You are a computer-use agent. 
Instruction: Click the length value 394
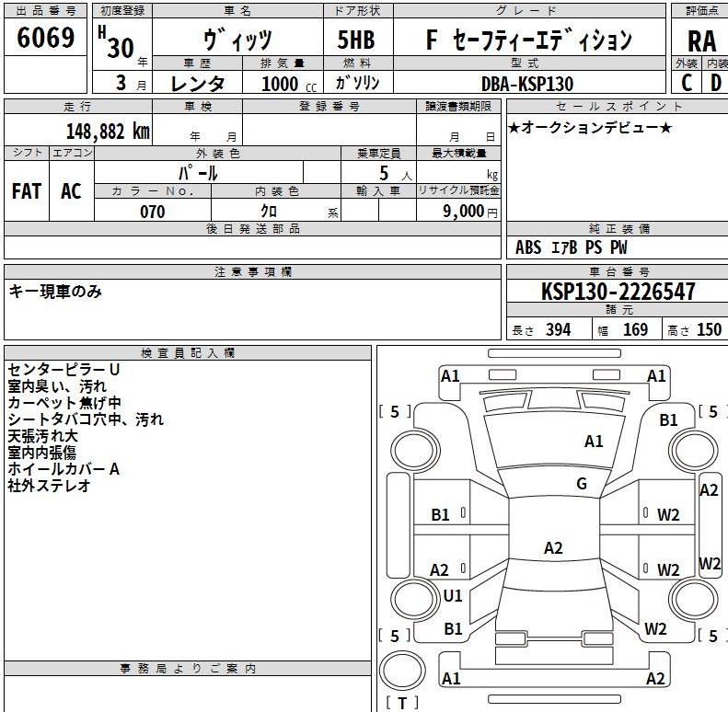pos(558,329)
